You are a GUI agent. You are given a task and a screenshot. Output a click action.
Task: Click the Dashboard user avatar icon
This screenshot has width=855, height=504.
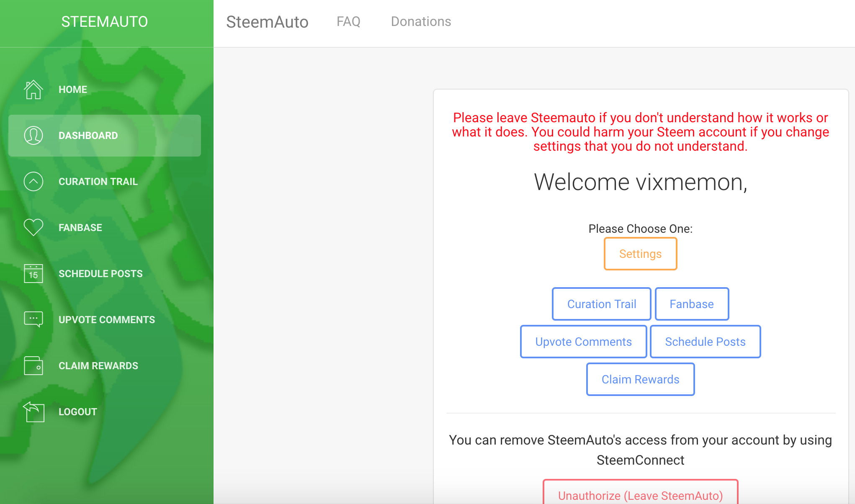[33, 136]
